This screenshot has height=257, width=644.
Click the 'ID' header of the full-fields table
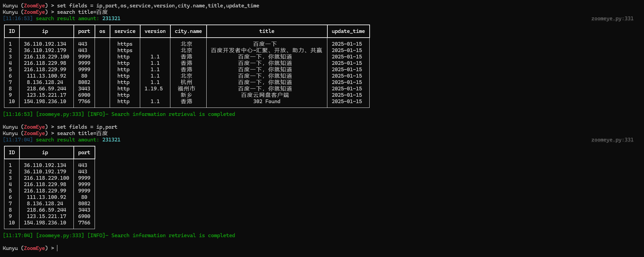click(x=12, y=31)
